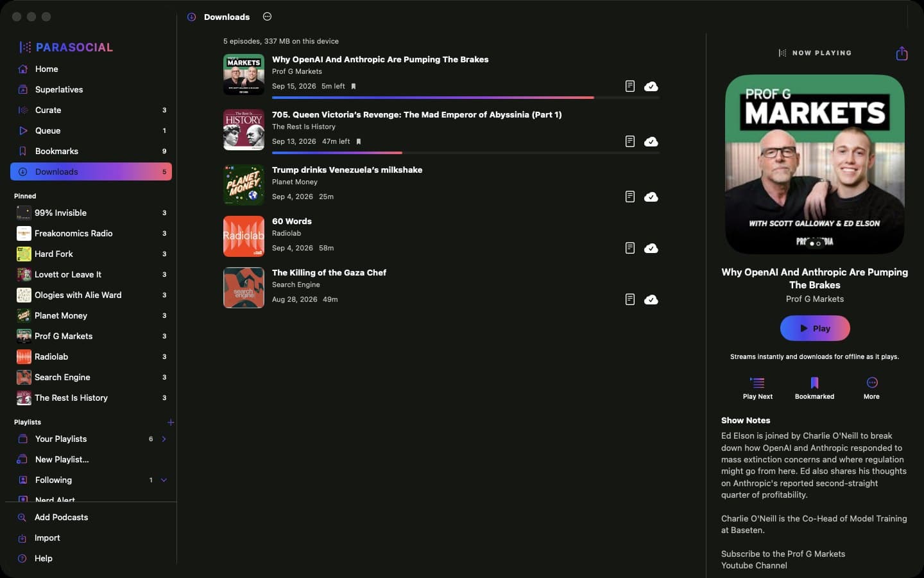Viewport: 924px width, 578px height.
Task: Click downloaded cloud icon for Prof G Markets episode
Action: pyautogui.click(x=651, y=86)
